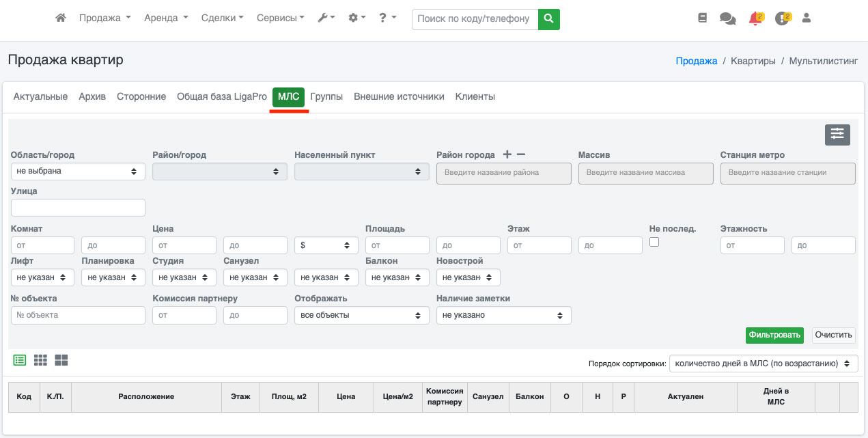Switch to list view icon
The height and width of the screenshot is (438, 868).
(20, 360)
